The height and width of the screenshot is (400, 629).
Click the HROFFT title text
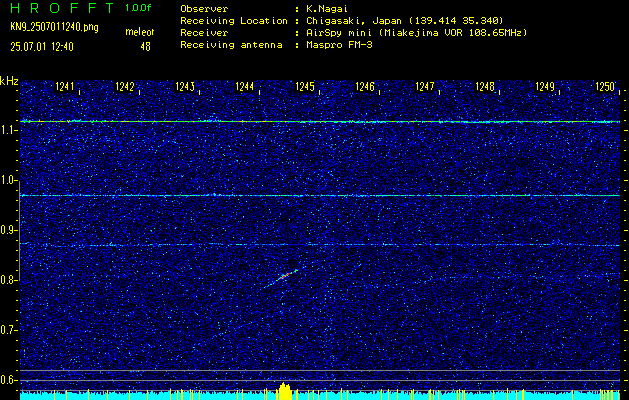(x=62, y=8)
